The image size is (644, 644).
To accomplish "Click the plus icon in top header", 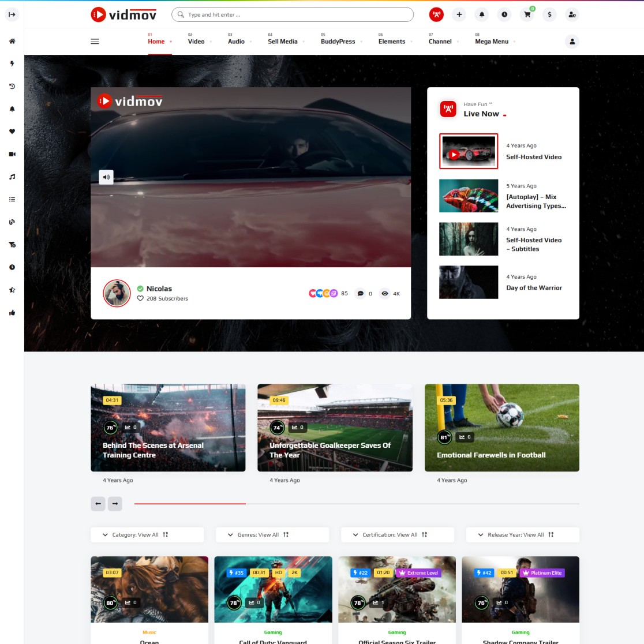I will 459,14.
